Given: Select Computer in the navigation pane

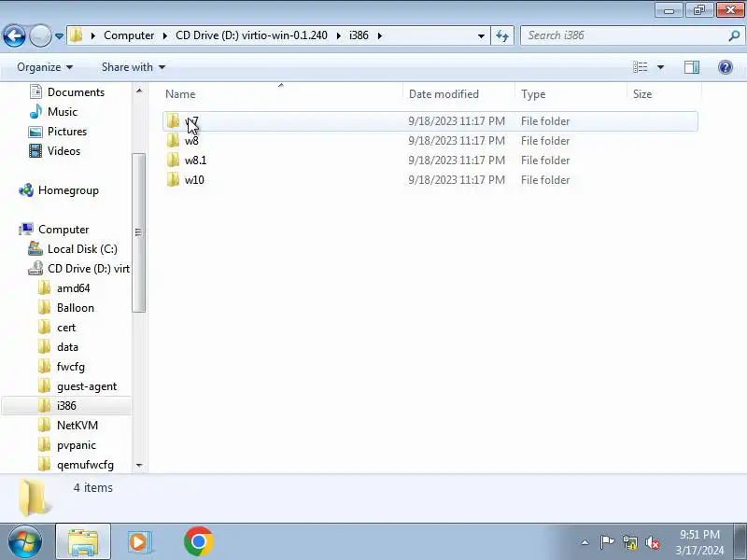Looking at the screenshot, I should point(63,229).
